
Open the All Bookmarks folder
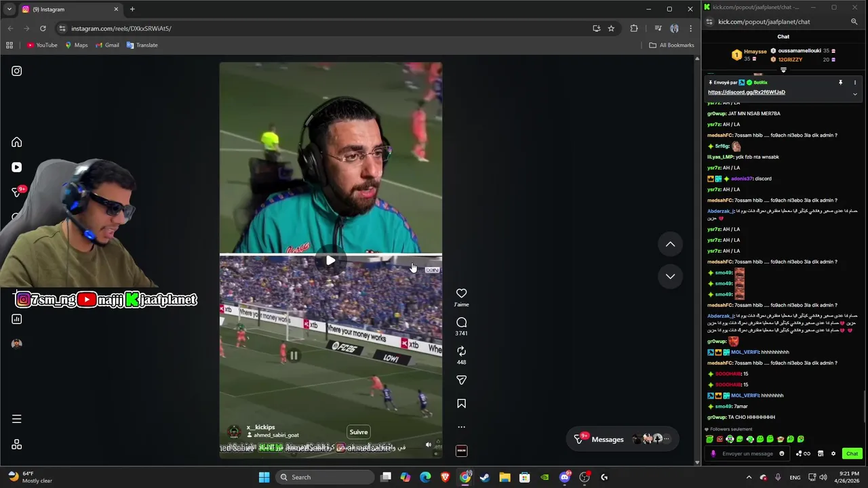point(671,45)
